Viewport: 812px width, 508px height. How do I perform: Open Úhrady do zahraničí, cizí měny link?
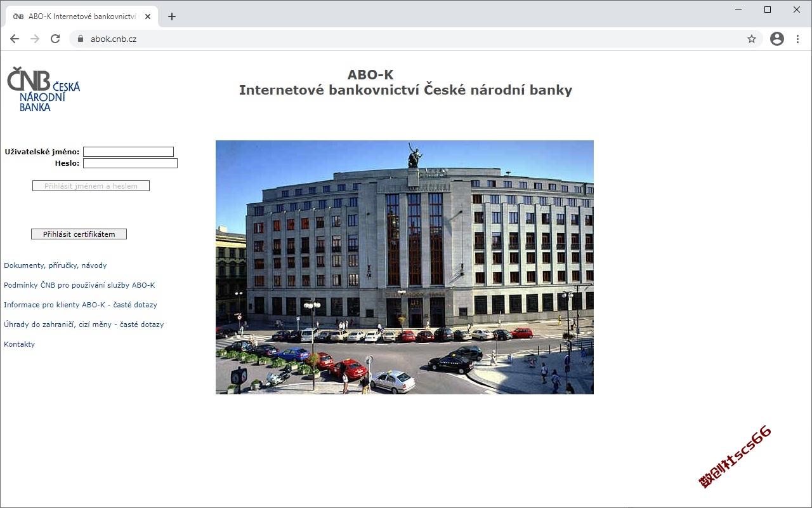point(84,324)
